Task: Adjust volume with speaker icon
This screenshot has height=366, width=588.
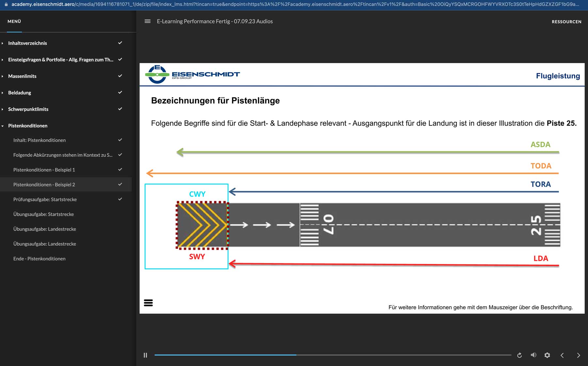Action: 533,355
